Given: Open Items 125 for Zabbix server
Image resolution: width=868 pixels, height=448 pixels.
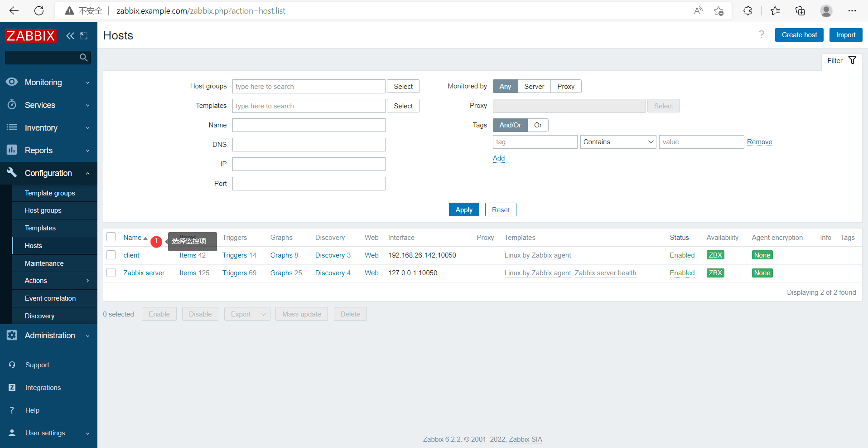Looking at the screenshot, I should pyautogui.click(x=194, y=273).
